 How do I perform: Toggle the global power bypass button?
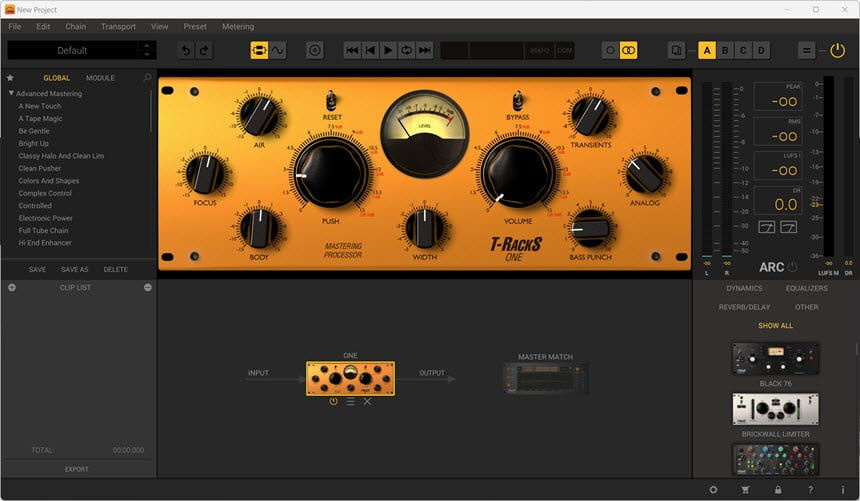(838, 50)
